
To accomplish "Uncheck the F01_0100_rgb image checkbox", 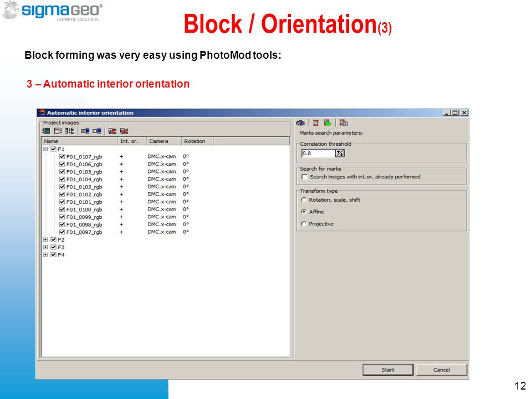I will 62,209.
